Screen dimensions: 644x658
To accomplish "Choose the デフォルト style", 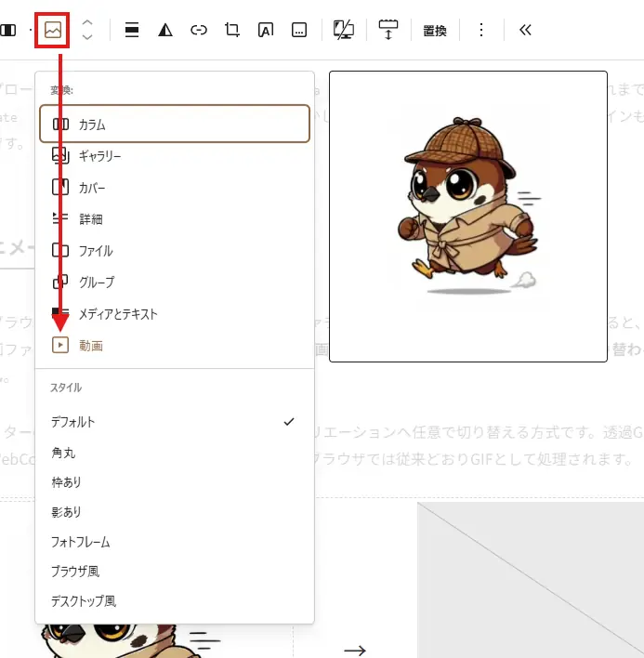I will [x=175, y=421].
